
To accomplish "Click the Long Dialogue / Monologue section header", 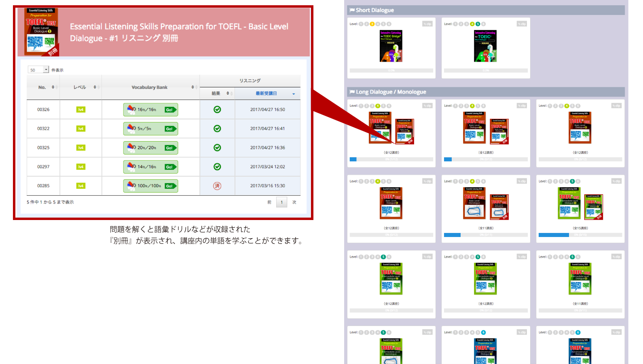I will pos(486,92).
